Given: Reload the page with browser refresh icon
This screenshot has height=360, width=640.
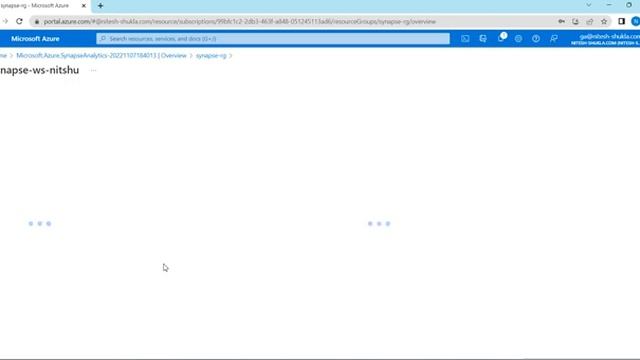Looking at the screenshot, I should [x=19, y=21].
